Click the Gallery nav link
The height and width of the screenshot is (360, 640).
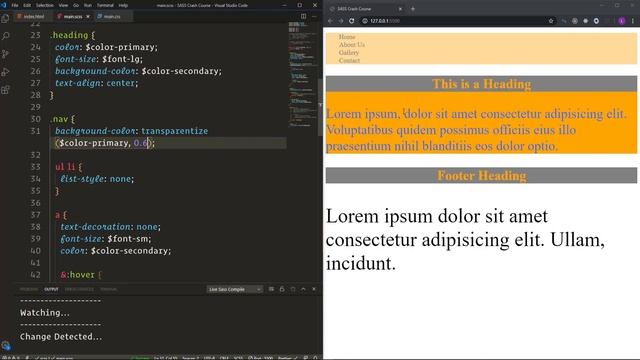(x=349, y=53)
